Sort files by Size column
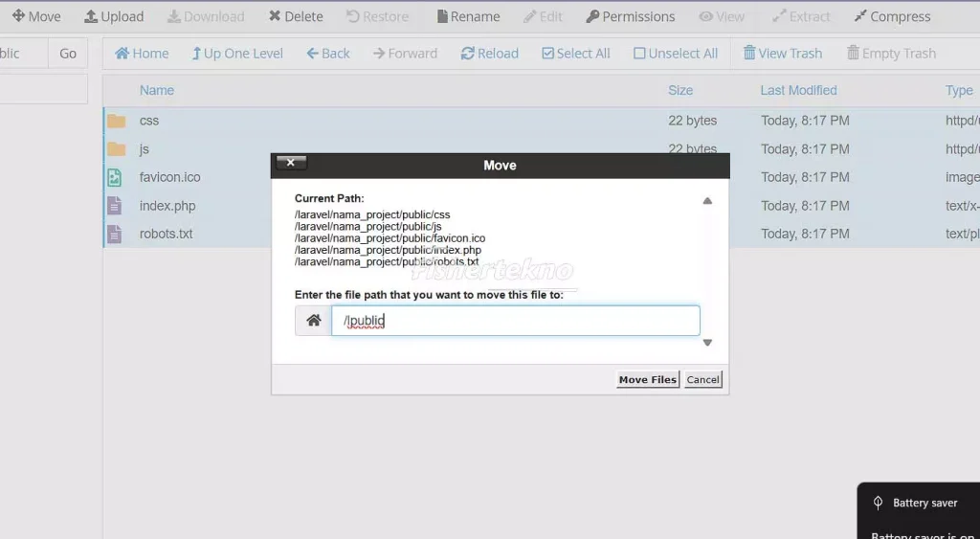This screenshot has height=539, width=980. click(x=680, y=90)
